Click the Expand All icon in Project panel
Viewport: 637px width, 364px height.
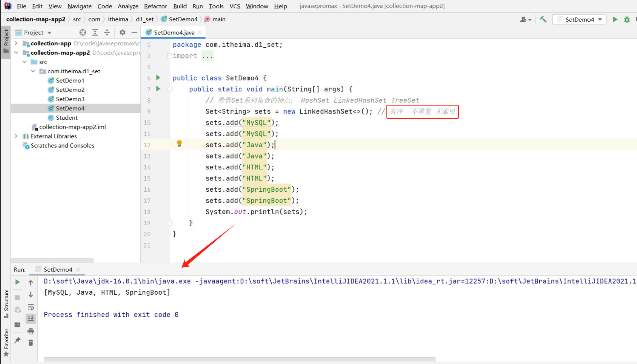coord(95,32)
